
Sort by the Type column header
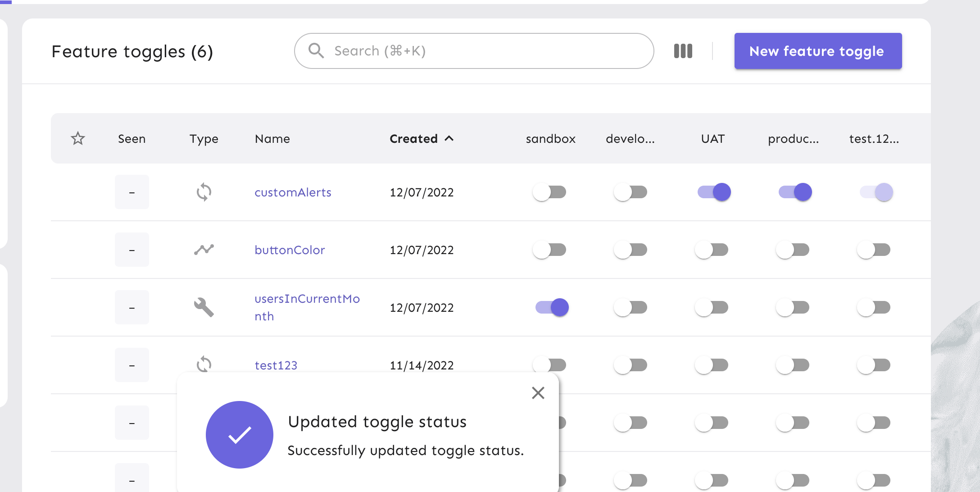(x=204, y=139)
